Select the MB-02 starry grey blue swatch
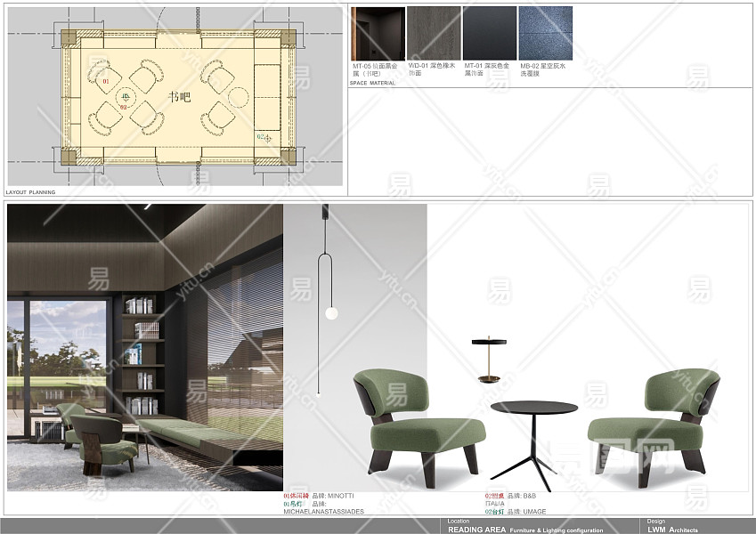This screenshot has width=756, height=534. (546, 33)
